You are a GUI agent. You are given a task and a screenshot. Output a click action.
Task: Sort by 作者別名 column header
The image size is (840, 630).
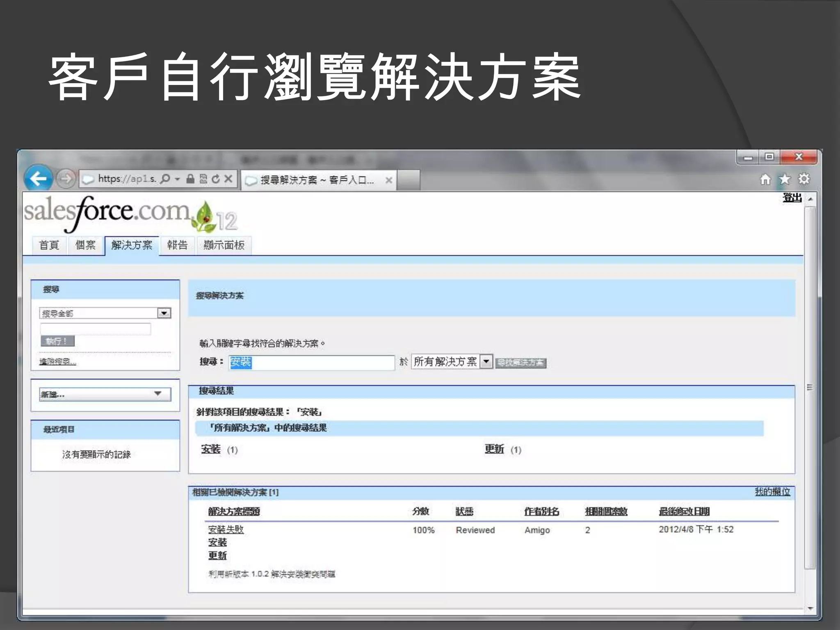[x=542, y=511]
